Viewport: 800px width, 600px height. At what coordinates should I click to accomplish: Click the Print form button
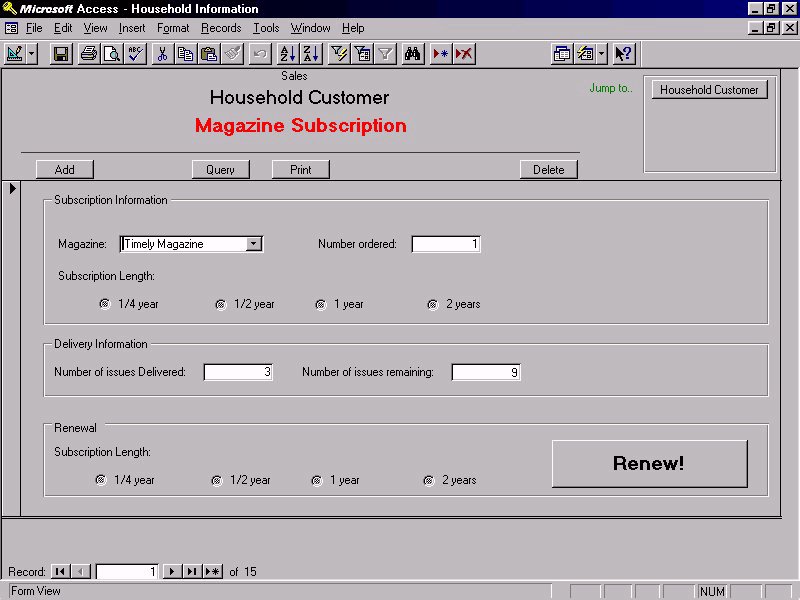click(301, 169)
